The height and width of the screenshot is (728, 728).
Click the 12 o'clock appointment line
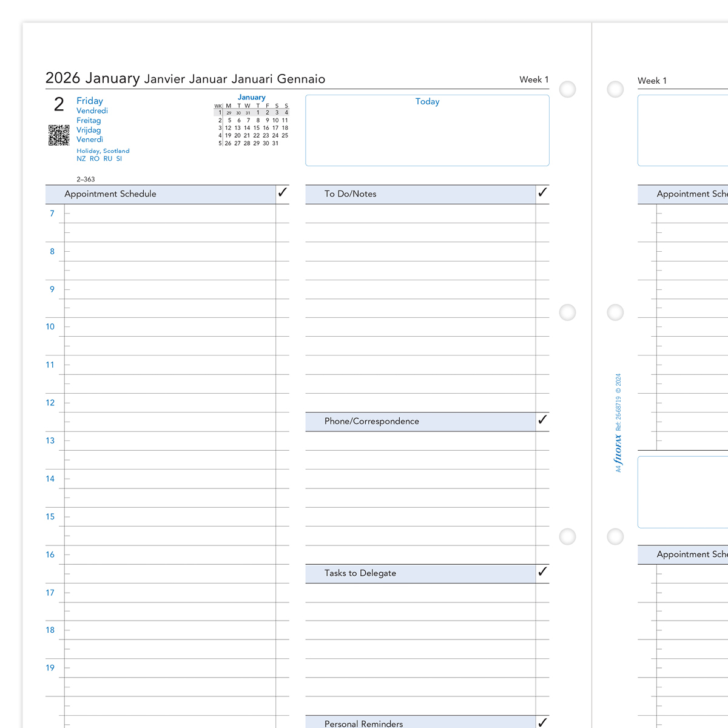[170, 403]
